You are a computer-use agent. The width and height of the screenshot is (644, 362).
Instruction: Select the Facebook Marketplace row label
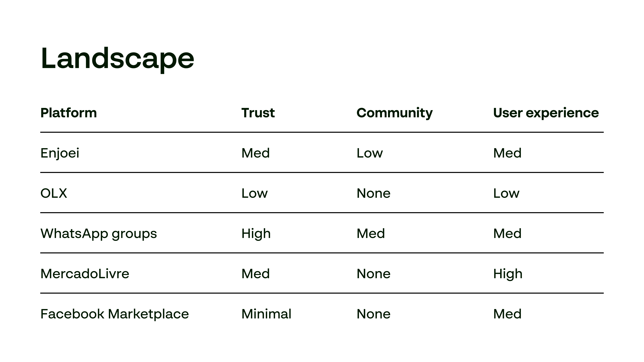115,314
